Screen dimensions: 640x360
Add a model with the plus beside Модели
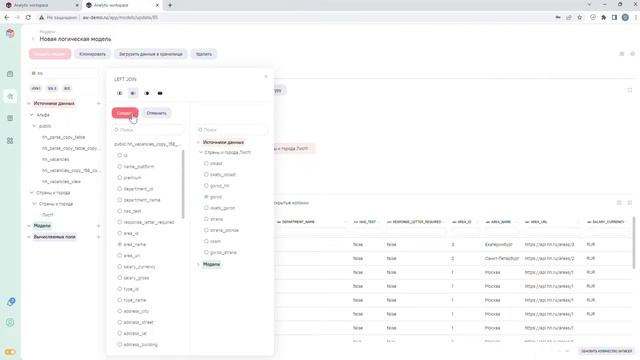click(98, 226)
